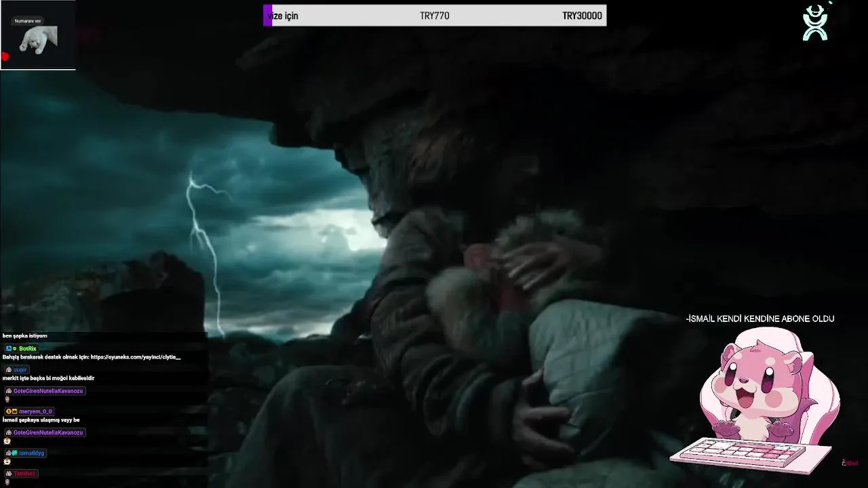868x488 pixels.
Task: Click the emote below the red username
Action: coord(7,482)
